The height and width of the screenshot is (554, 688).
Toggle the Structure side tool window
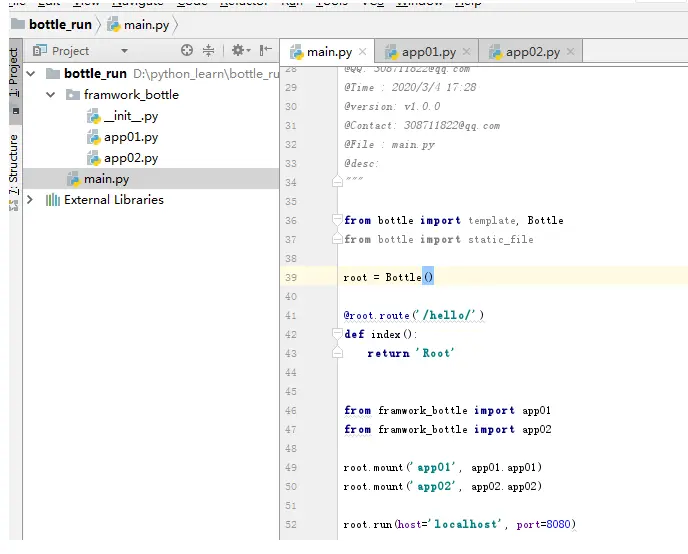(x=14, y=171)
